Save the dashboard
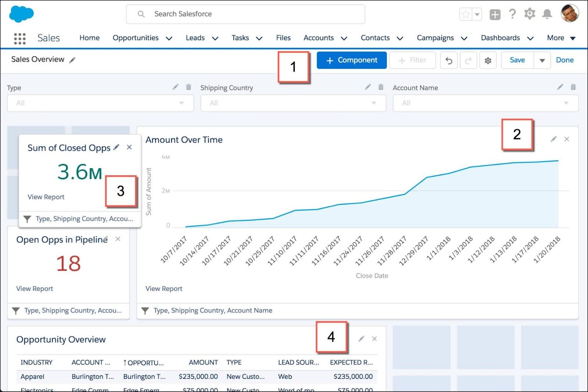The width and height of the screenshot is (588, 392). tap(517, 60)
